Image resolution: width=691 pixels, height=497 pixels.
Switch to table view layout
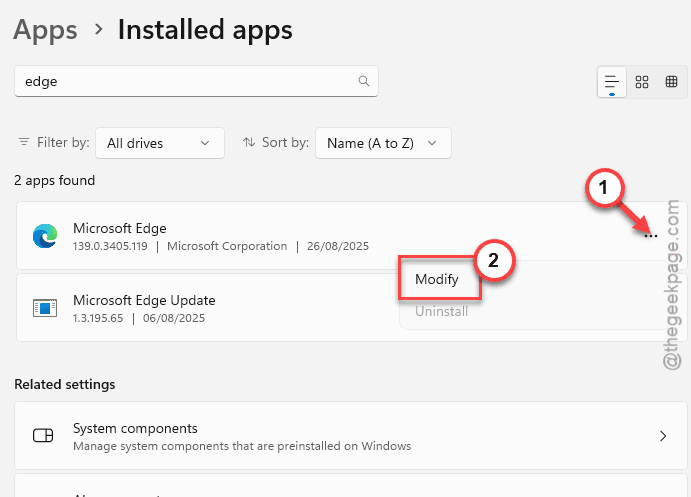(671, 82)
